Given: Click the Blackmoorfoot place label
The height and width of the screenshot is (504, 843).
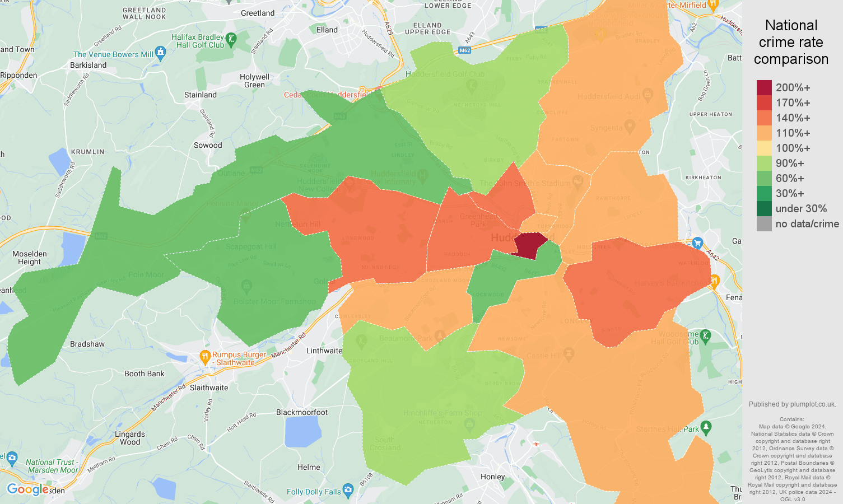Looking at the screenshot, I should coord(302,412).
